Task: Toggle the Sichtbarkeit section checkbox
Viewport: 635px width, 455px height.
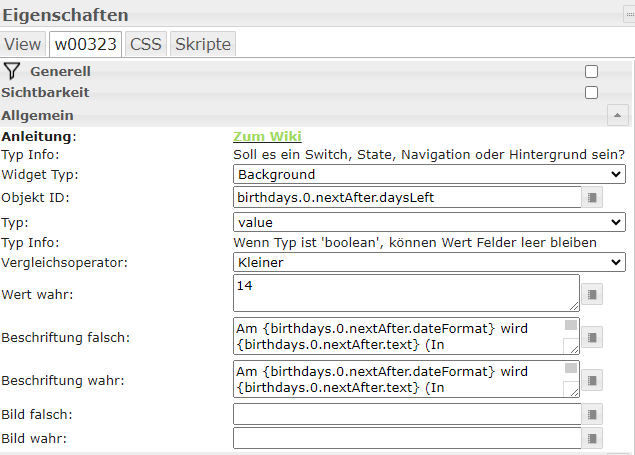Action: pos(591,93)
